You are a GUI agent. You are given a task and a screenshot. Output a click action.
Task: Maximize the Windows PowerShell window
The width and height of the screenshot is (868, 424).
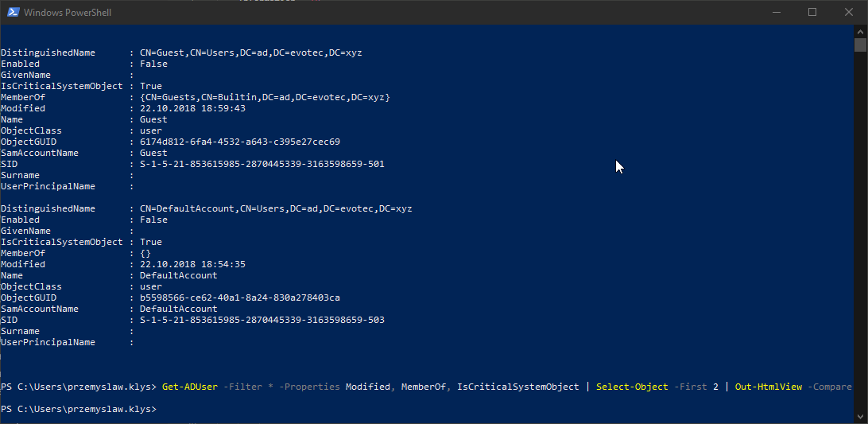point(812,12)
